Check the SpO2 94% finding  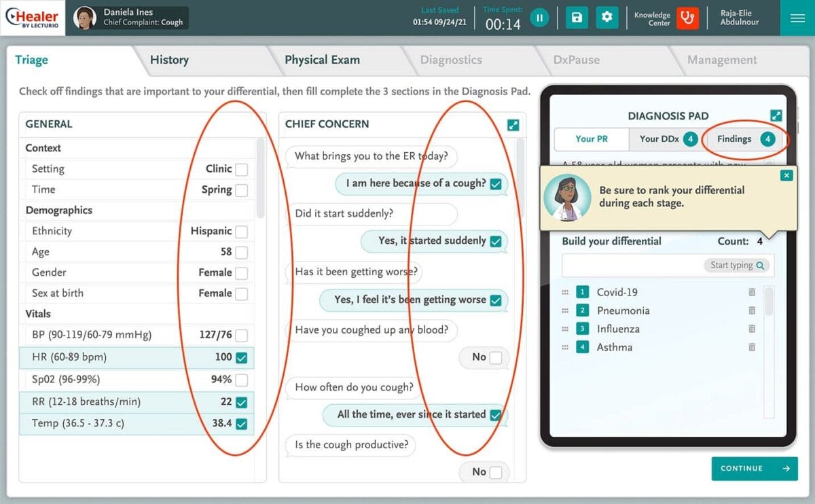(x=241, y=380)
